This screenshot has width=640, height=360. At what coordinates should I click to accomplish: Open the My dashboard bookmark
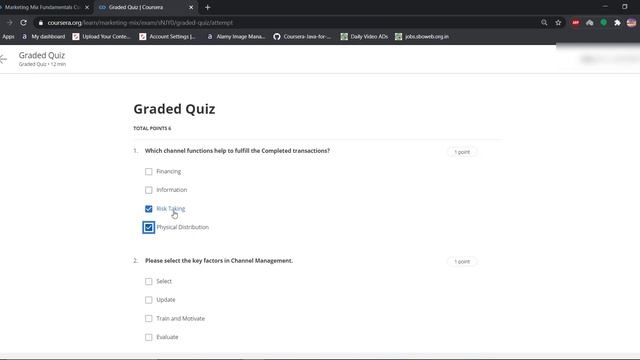click(x=44, y=37)
